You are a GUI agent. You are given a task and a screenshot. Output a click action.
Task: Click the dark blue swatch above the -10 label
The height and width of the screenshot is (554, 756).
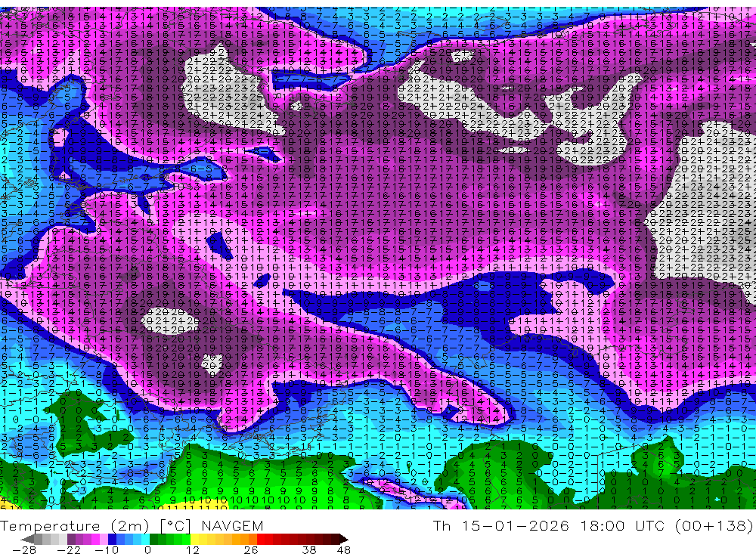click(x=112, y=539)
